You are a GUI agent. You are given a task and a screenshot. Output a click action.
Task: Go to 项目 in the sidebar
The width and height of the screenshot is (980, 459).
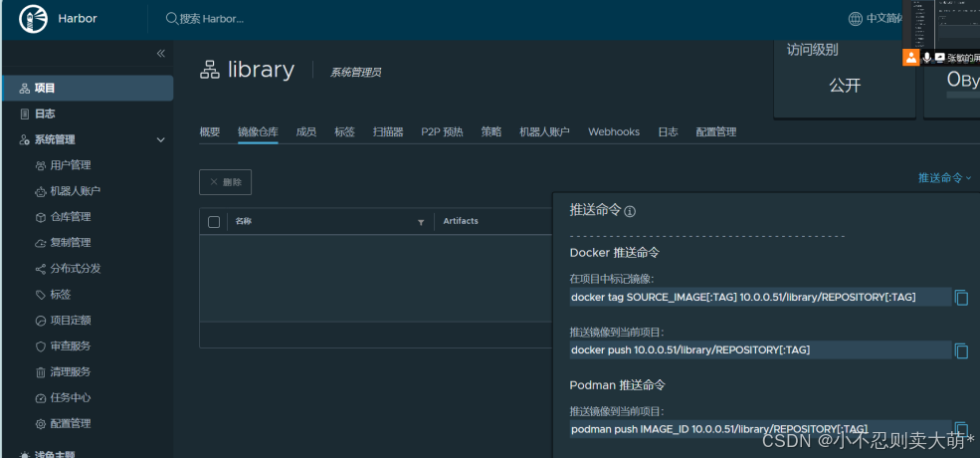tap(88, 89)
